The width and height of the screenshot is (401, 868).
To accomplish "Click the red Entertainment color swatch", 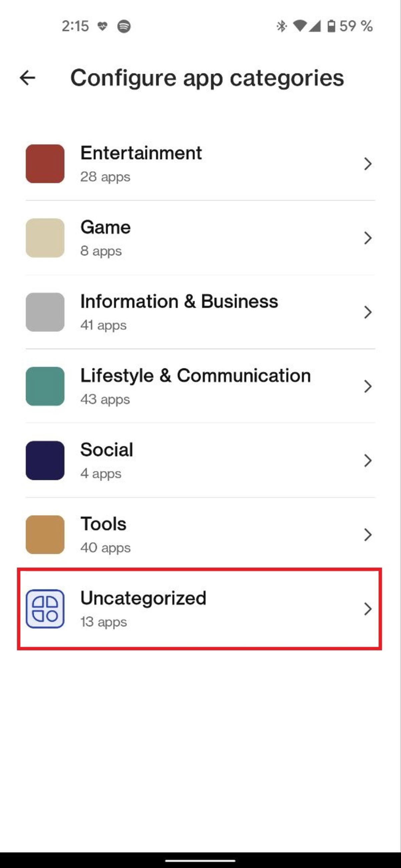I will [45, 164].
